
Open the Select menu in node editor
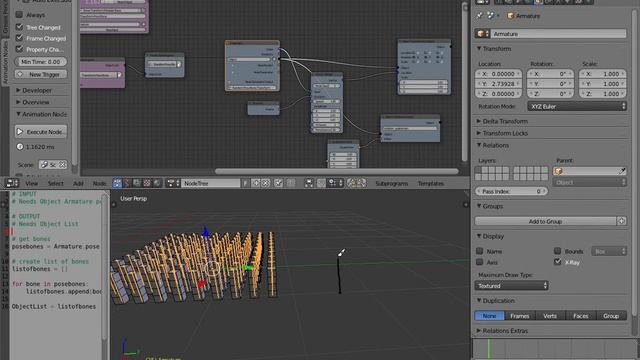[x=56, y=184]
